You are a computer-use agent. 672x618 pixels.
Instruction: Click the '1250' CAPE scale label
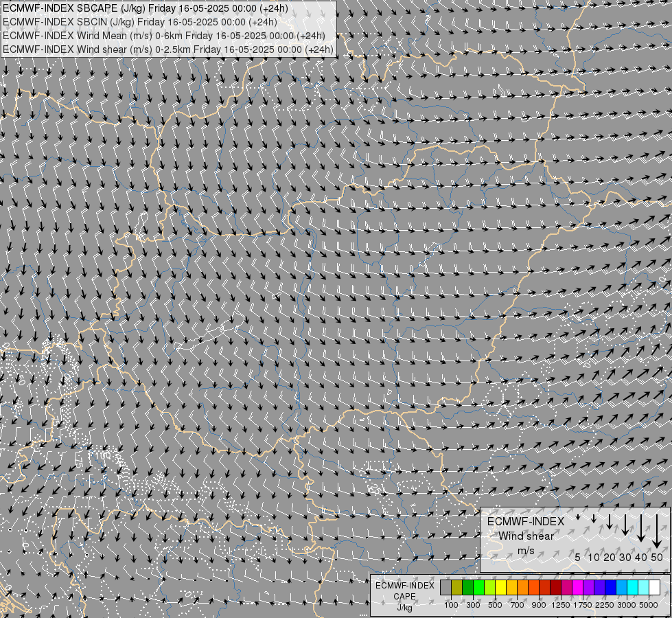561,605
